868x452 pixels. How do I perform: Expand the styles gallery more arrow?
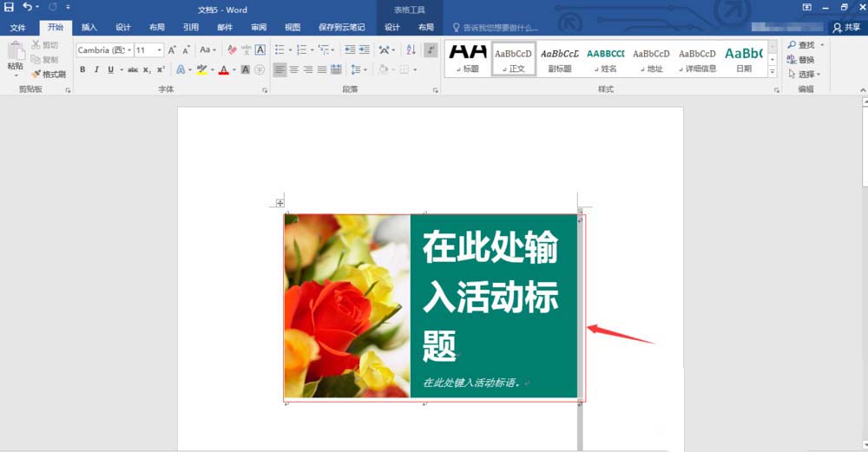[x=773, y=72]
